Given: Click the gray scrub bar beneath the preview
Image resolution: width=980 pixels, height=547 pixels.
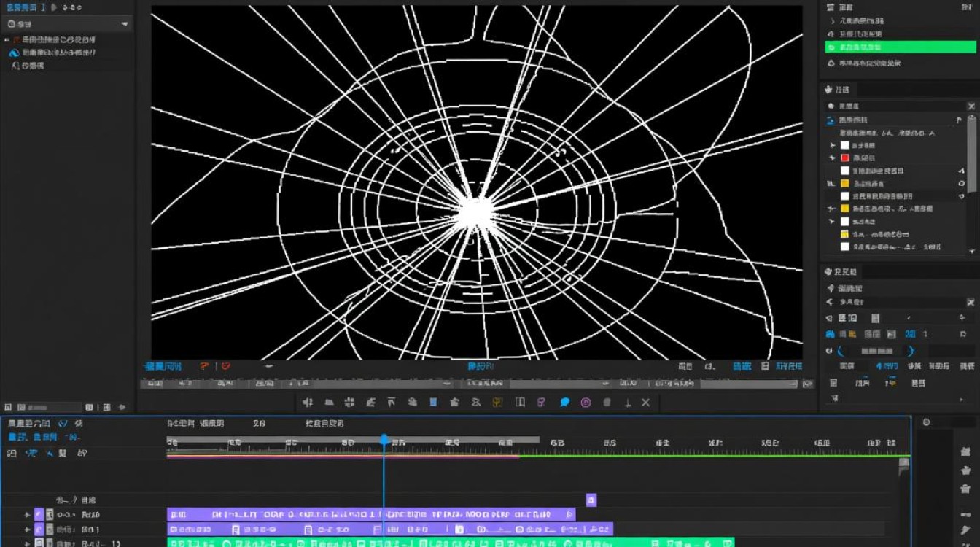Looking at the screenshot, I should point(470,384).
